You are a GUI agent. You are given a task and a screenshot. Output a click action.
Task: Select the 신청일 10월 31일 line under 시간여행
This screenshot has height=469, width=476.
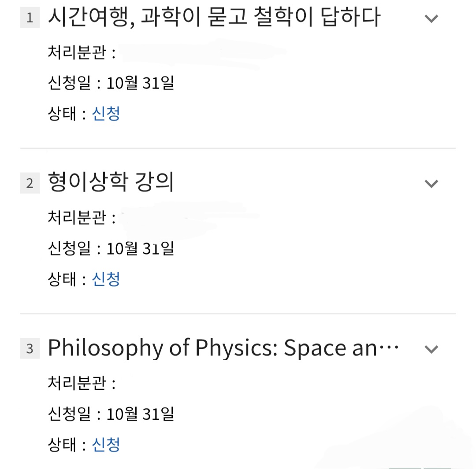[111, 83]
